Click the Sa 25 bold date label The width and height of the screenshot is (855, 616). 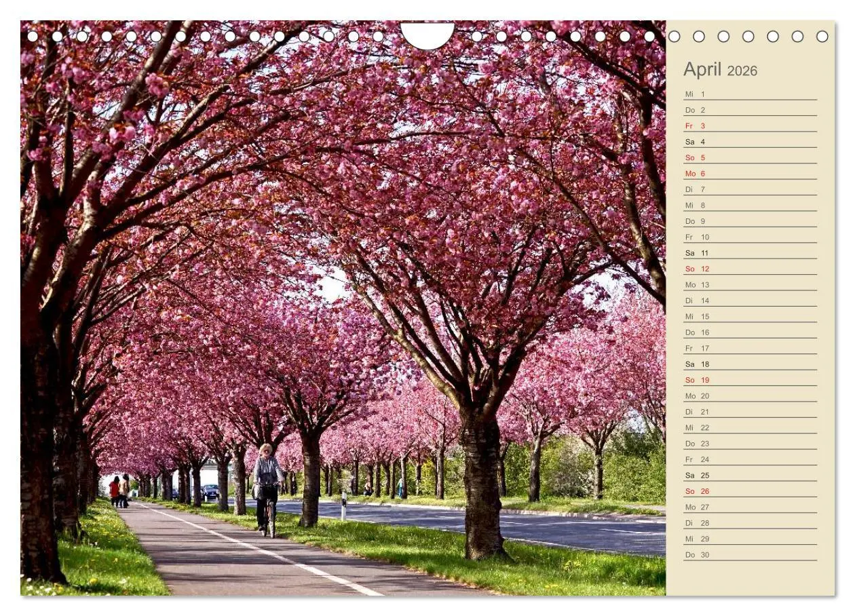tap(696, 475)
